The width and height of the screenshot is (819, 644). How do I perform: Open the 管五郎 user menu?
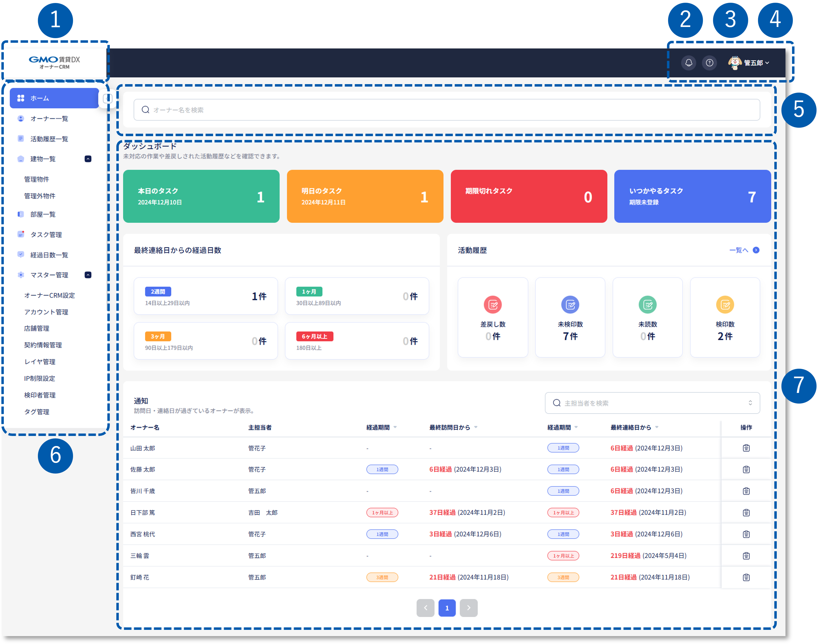[749, 63]
